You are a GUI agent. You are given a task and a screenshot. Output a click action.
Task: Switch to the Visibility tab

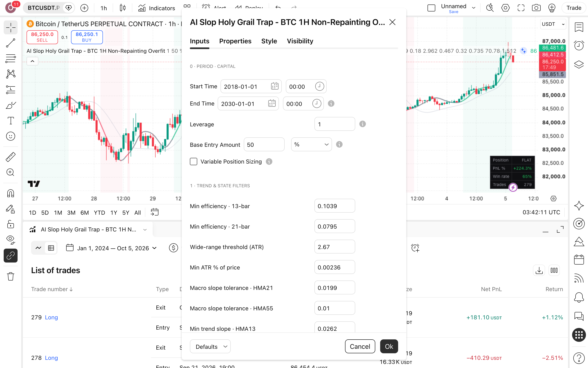point(300,41)
